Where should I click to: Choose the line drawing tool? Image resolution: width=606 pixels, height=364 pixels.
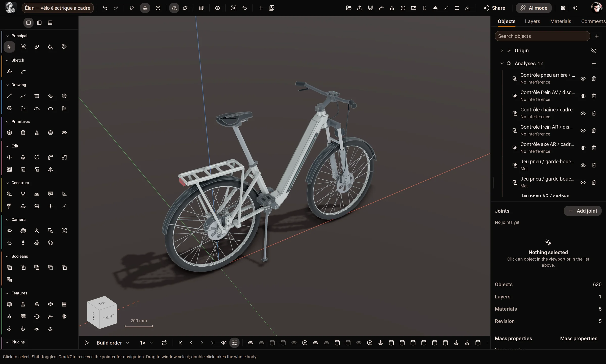tap(9, 96)
